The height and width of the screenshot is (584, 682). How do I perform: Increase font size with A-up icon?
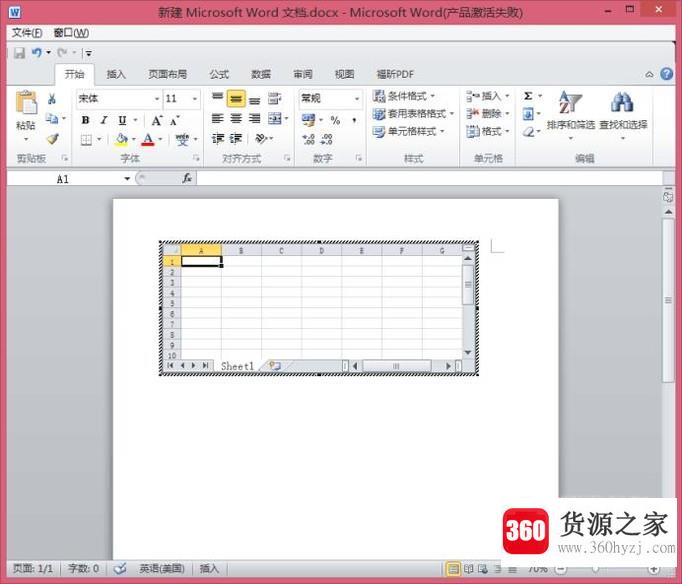[157, 120]
